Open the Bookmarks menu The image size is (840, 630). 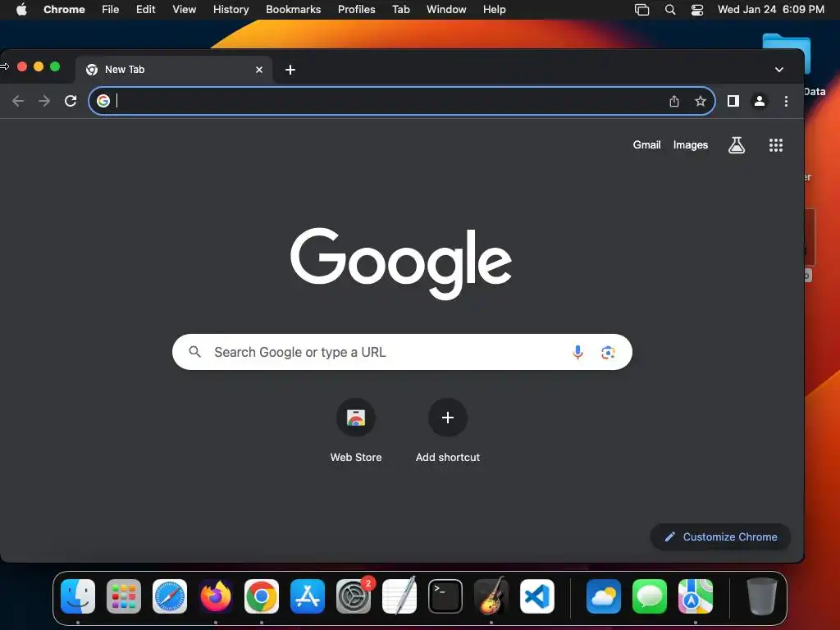[x=293, y=9]
